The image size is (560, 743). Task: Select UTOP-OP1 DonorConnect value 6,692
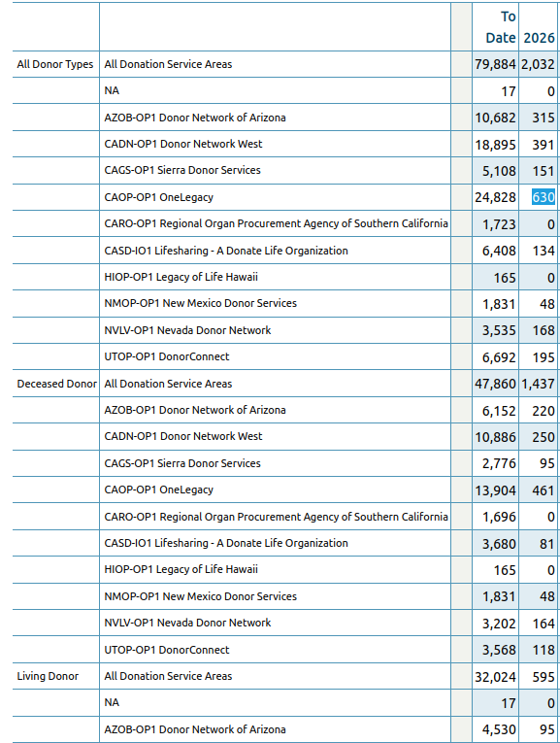click(x=499, y=357)
